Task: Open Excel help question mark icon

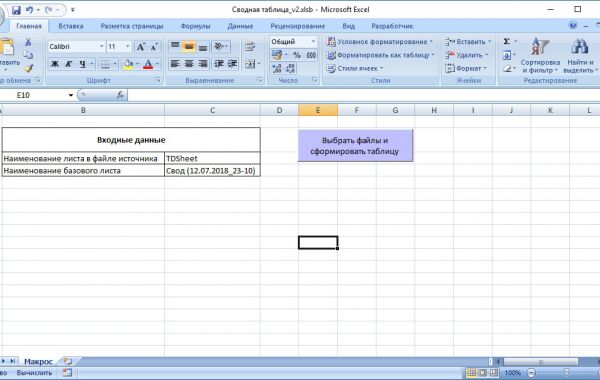Action: click(573, 26)
